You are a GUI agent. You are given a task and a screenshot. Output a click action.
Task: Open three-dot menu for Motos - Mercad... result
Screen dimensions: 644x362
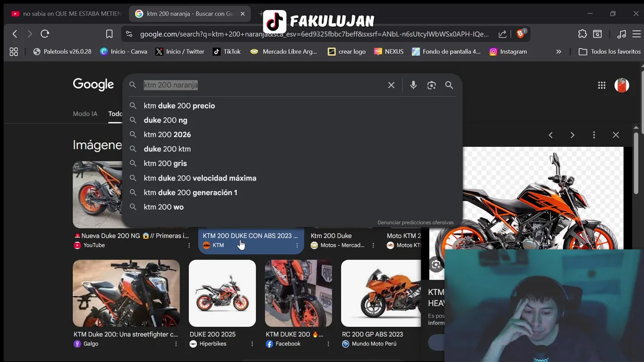pos(373,245)
